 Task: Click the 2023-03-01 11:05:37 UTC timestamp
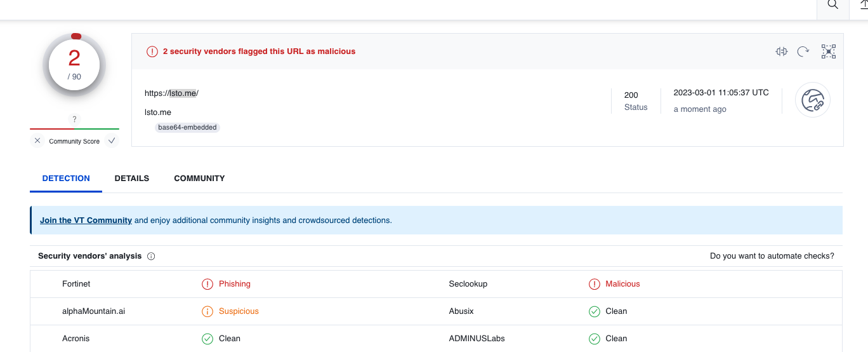tap(721, 93)
